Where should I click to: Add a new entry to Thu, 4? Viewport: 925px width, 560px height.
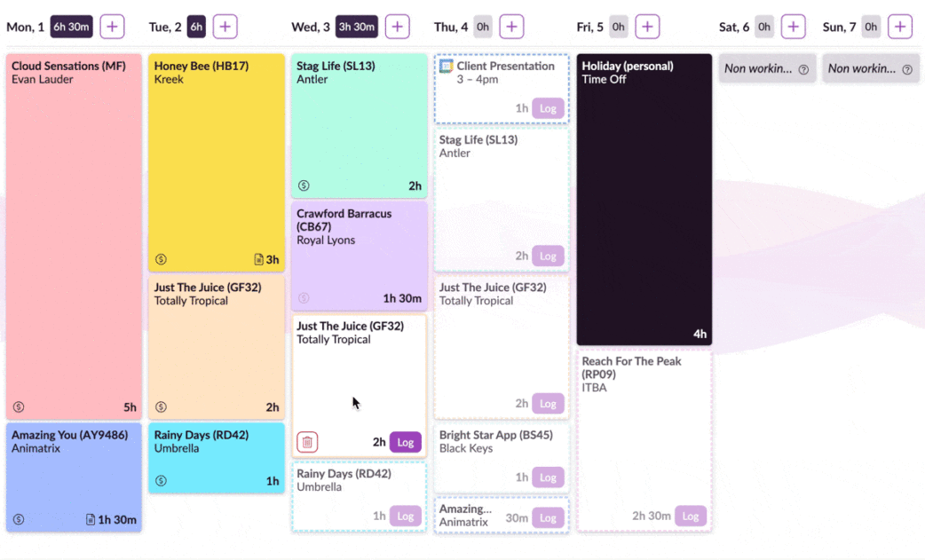pos(512,27)
